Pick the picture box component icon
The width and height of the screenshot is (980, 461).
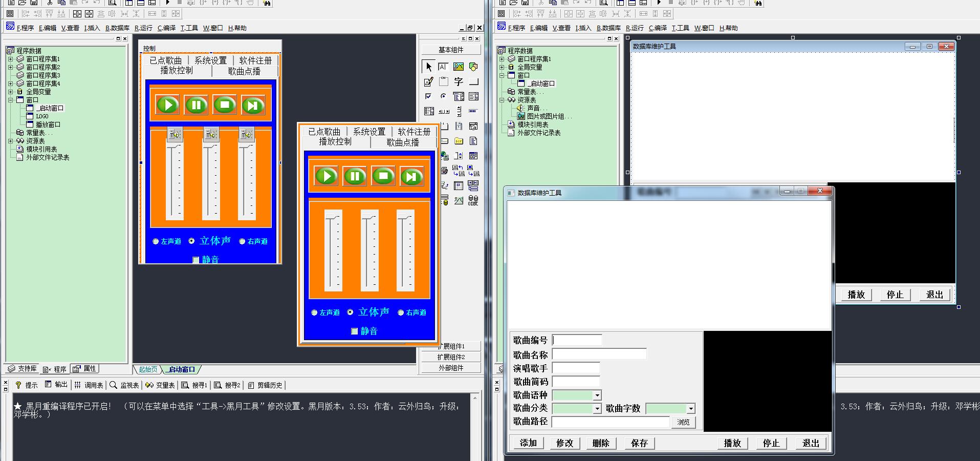click(459, 67)
